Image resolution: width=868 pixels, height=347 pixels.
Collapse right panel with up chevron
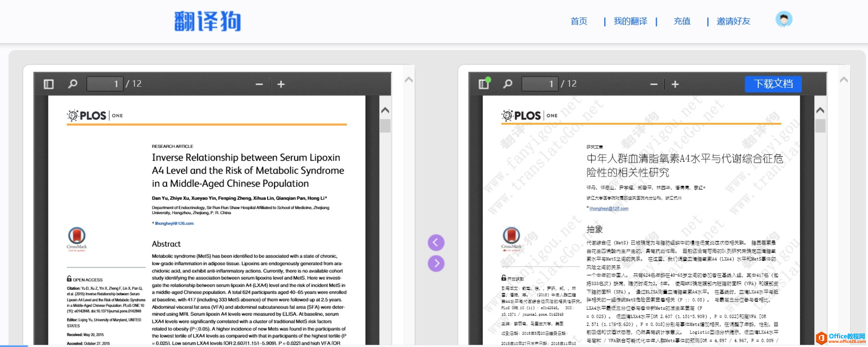tap(843, 80)
